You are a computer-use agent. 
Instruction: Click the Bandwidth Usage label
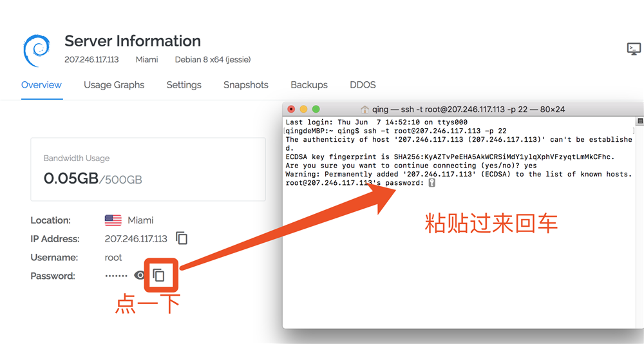[x=77, y=158]
